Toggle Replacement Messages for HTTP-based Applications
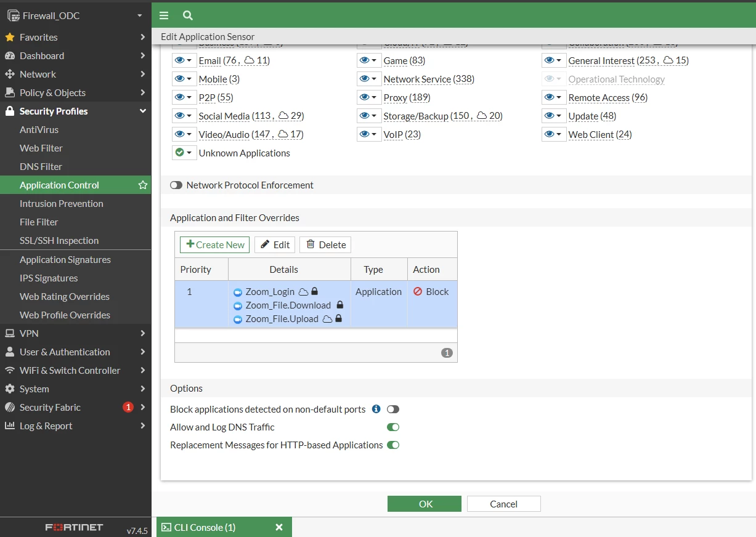756x537 pixels. 393,445
